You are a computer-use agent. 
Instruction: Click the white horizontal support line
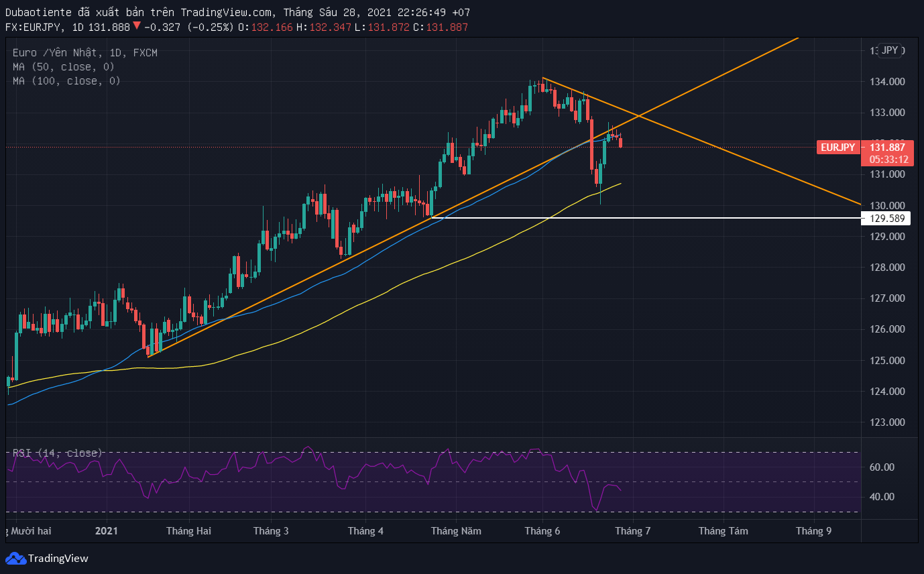point(646,218)
